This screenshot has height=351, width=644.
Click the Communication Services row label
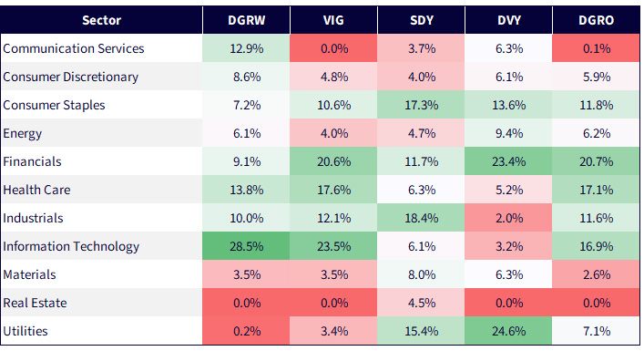point(74,48)
